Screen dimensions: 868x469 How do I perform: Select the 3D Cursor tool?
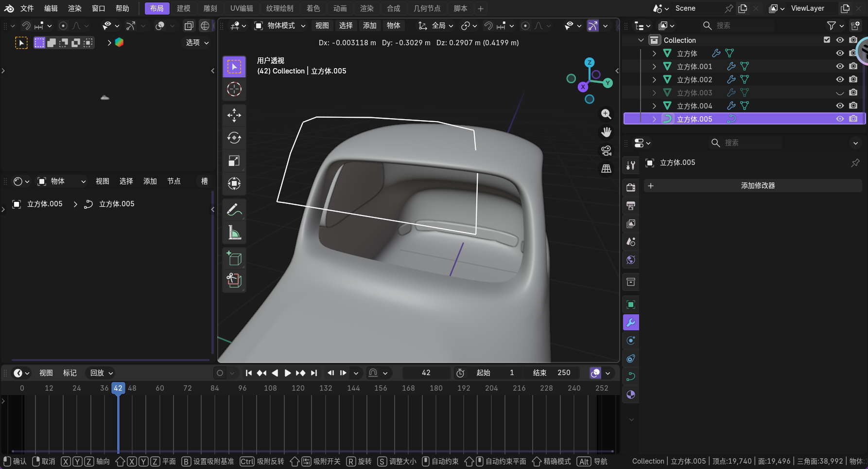point(234,89)
